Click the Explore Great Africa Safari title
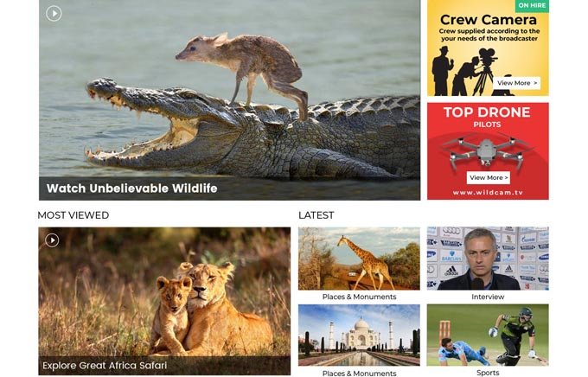This screenshot has height=377, width=588. point(105,366)
